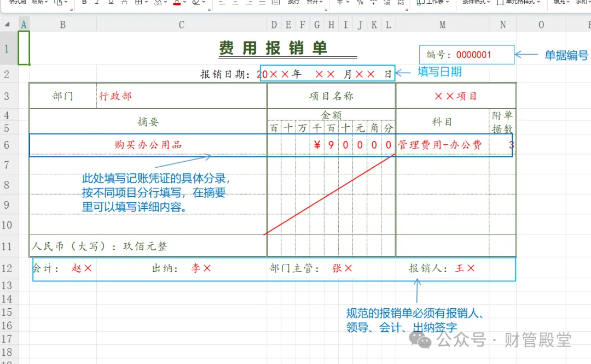
Task: Click the date field 20××年××月××日
Action: pos(327,74)
